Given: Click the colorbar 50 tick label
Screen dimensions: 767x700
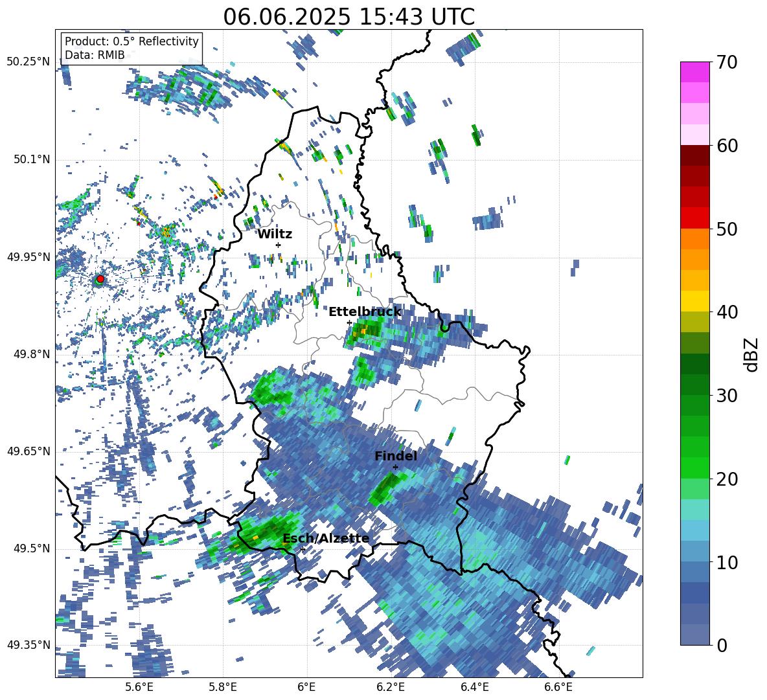Looking at the screenshot, I should pyautogui.click(x=727, y=229).
